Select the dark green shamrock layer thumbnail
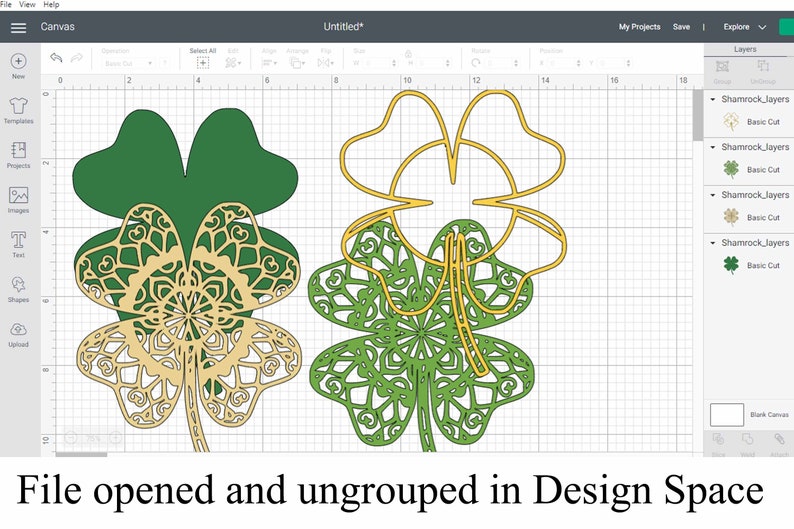The image size is (794, 529). pyautogui.click(x=731, y=265)
